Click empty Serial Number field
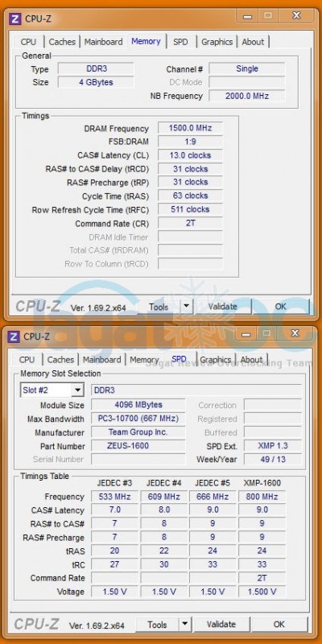Viewport: 322px width, 644px height. click(138, 459)
